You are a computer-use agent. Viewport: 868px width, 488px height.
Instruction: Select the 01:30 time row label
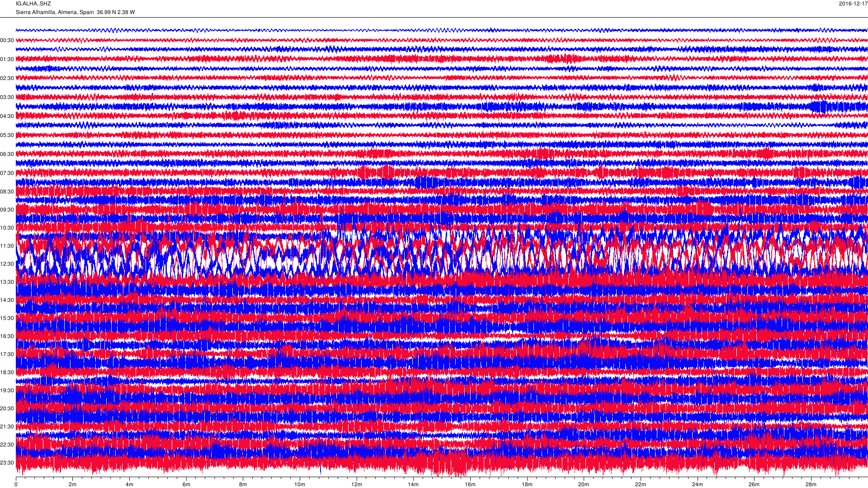[7, 59]
